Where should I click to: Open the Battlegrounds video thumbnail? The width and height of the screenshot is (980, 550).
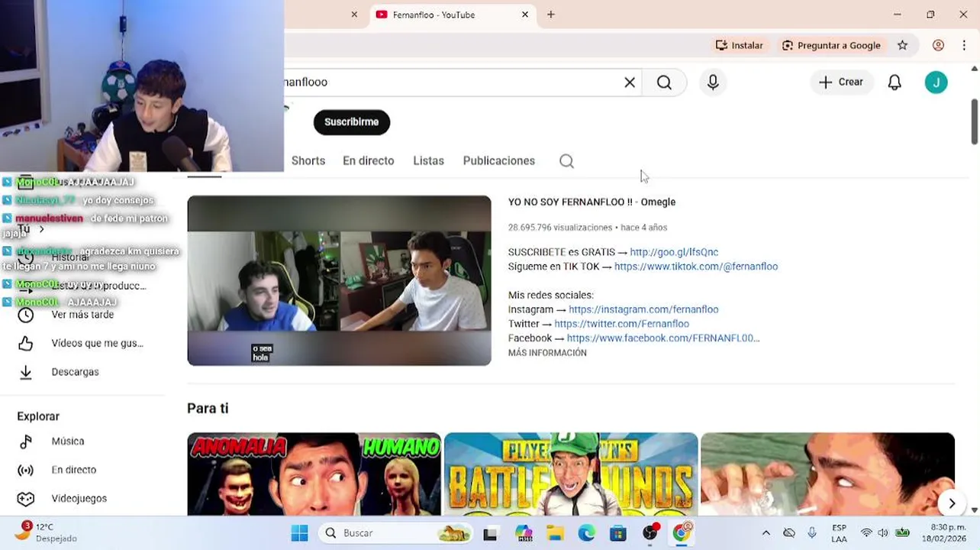571,474
